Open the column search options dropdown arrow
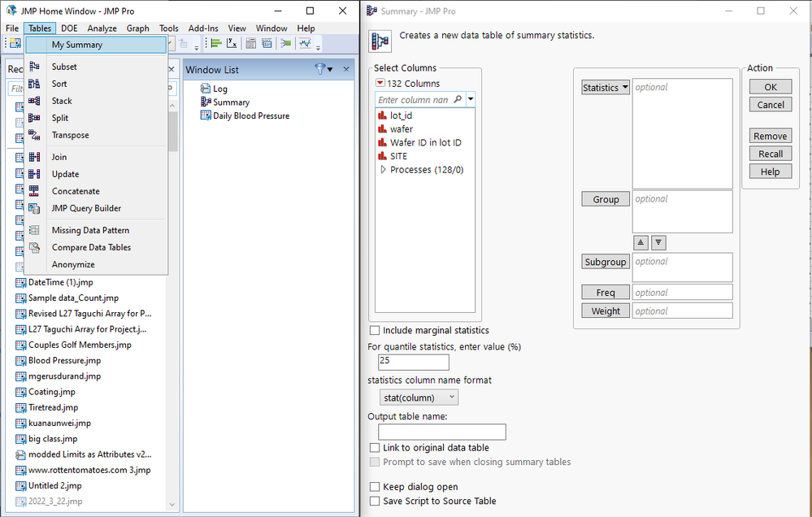This screenshot has height=517, width=812. point(471,99)
